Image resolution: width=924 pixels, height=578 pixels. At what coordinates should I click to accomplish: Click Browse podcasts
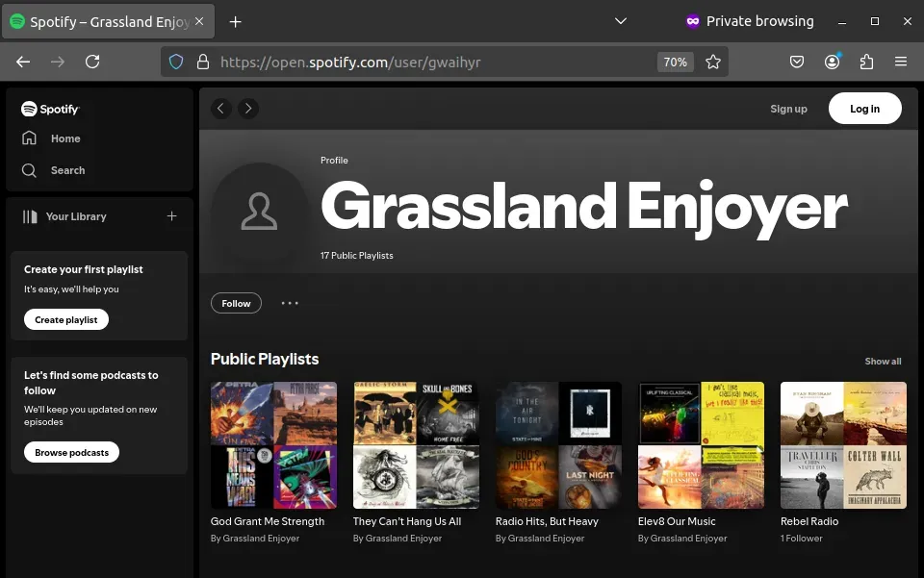tap(71, 452)
